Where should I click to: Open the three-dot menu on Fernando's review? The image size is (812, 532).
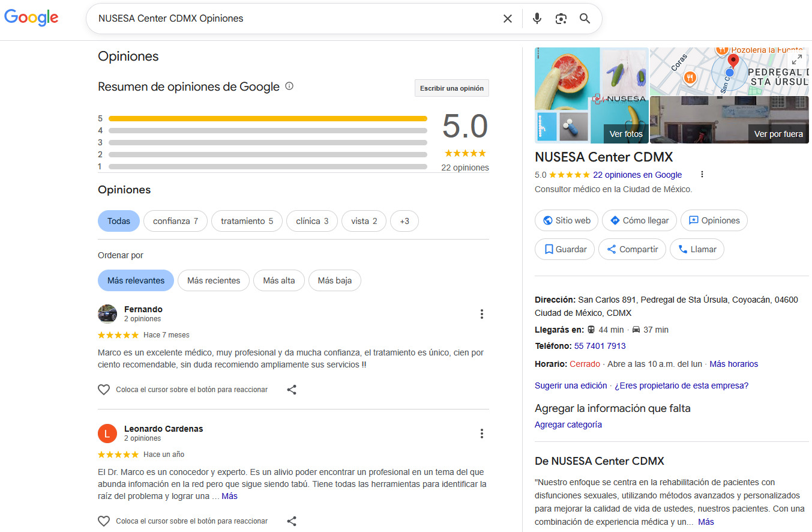(481, 314)
